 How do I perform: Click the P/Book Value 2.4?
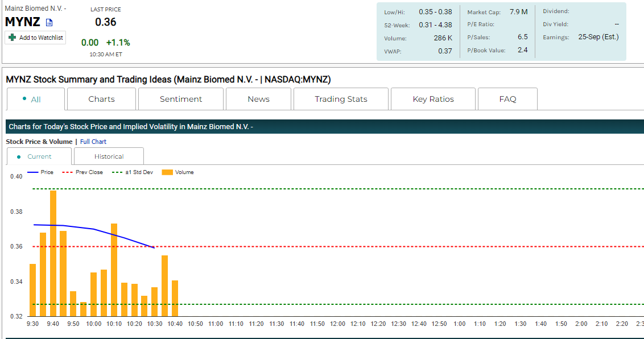[x=522, y=50]
